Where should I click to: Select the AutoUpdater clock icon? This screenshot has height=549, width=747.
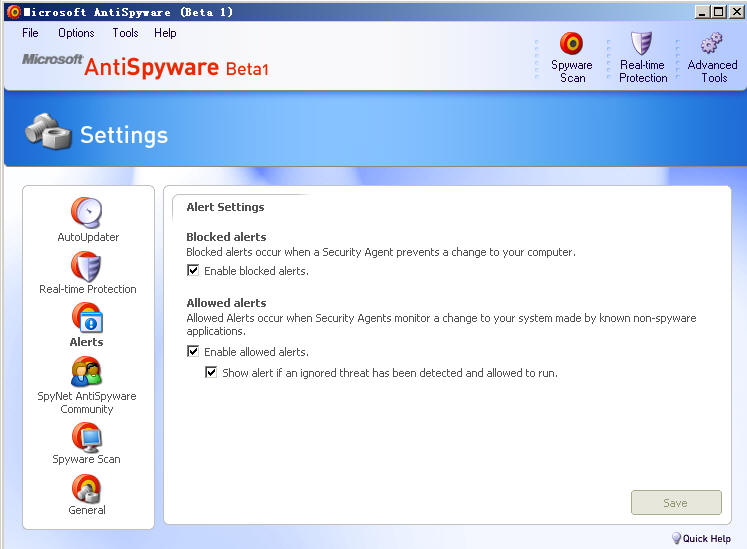pos(87,212)
